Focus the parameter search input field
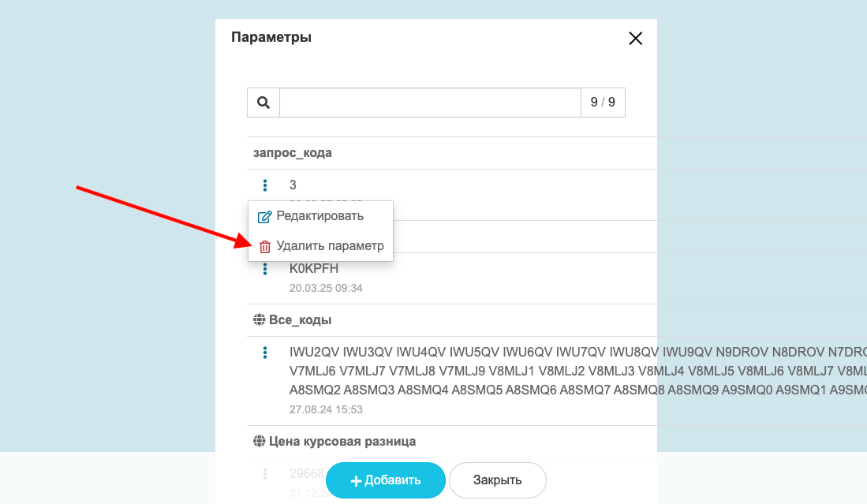The image size is (867, 504). 430,103
